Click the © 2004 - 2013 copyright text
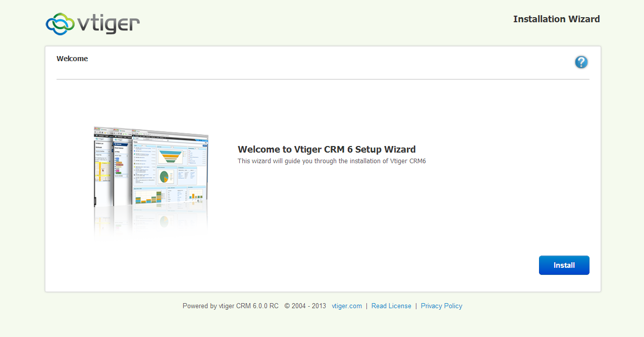 pos(305,306)
